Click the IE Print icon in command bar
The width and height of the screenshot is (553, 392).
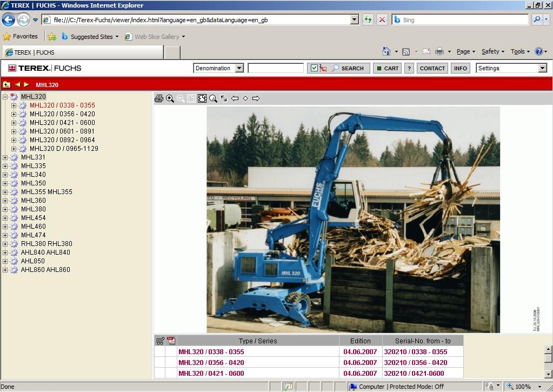(439, 51)
